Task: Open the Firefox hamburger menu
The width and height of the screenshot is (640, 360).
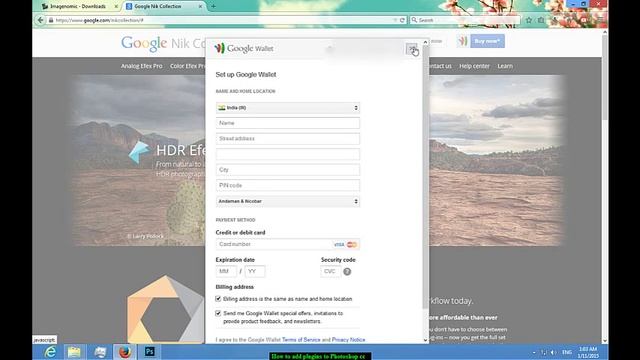Action: (600, 20)
